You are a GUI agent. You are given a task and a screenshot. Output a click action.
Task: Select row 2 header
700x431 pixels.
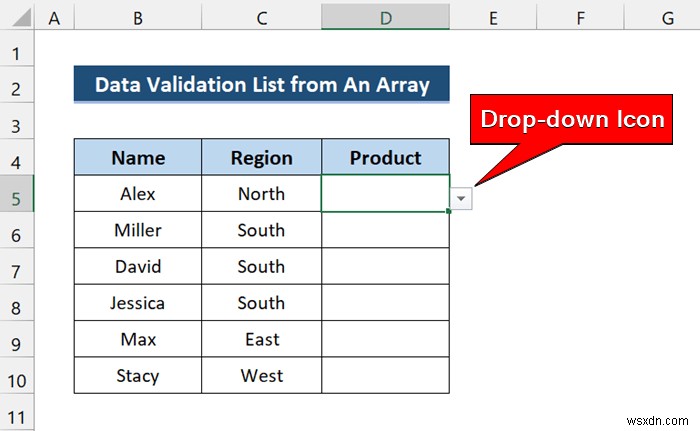coord(17,85)
